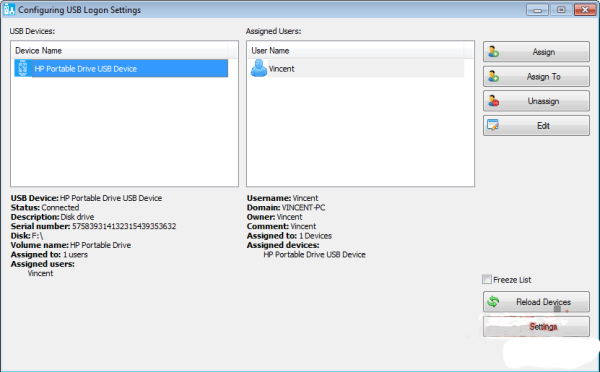Click Assigned to 1 Devices text

point(289,236)
